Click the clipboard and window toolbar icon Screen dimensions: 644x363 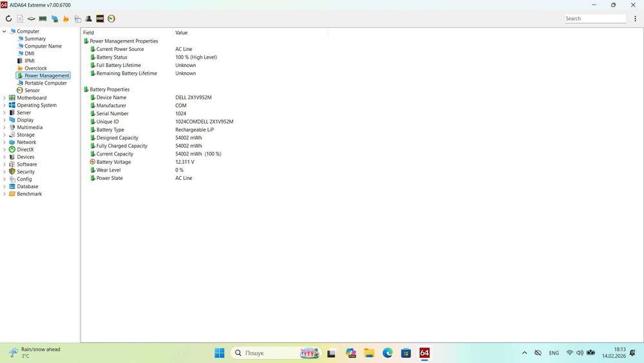pos(77,19)
